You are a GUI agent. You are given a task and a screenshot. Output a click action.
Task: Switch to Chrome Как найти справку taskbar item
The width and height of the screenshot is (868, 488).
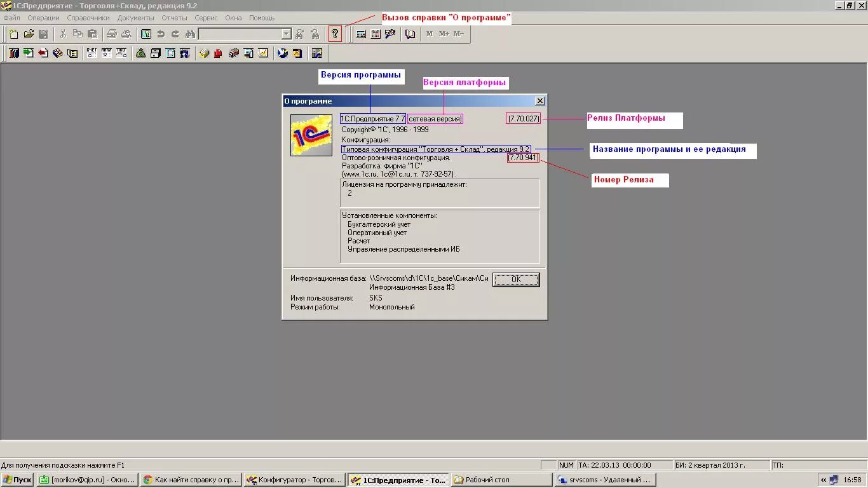point(191,480)
